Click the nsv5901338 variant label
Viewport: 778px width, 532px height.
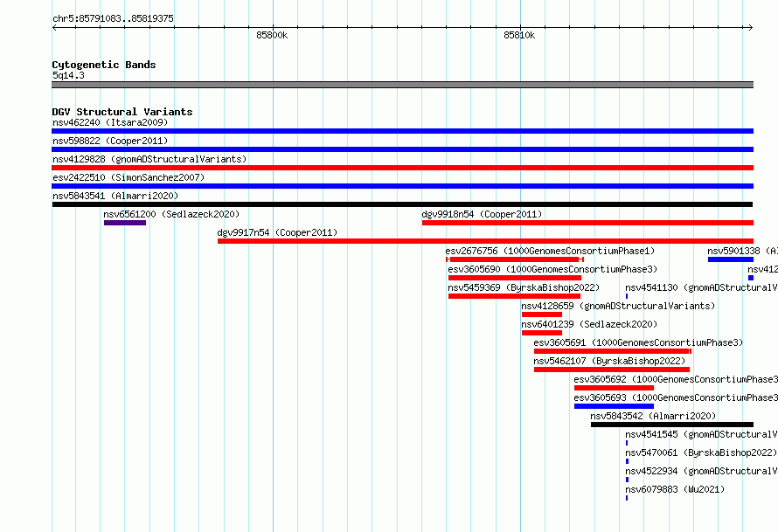tap(742, 251)
